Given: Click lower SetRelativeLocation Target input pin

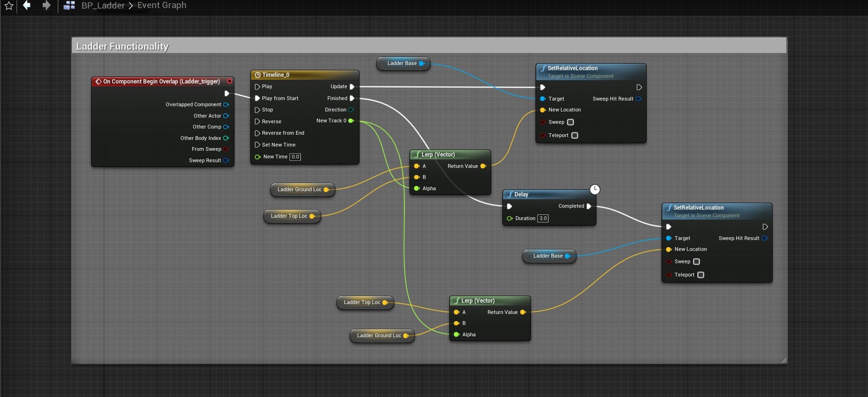Looking at the screenshot, I should pos(669,238).
